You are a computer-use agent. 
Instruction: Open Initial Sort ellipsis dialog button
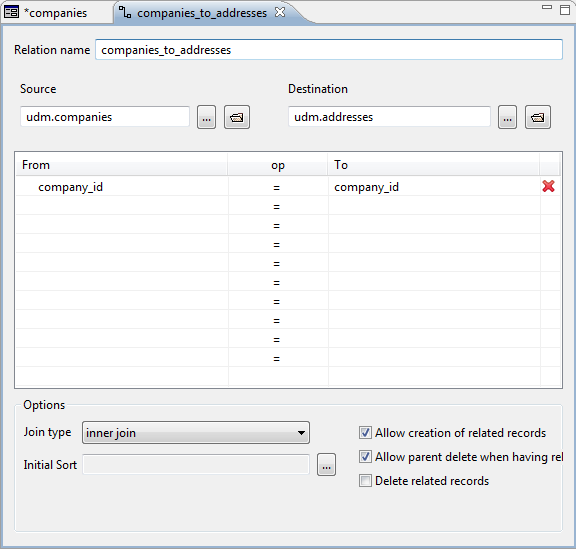coord(327,465)
